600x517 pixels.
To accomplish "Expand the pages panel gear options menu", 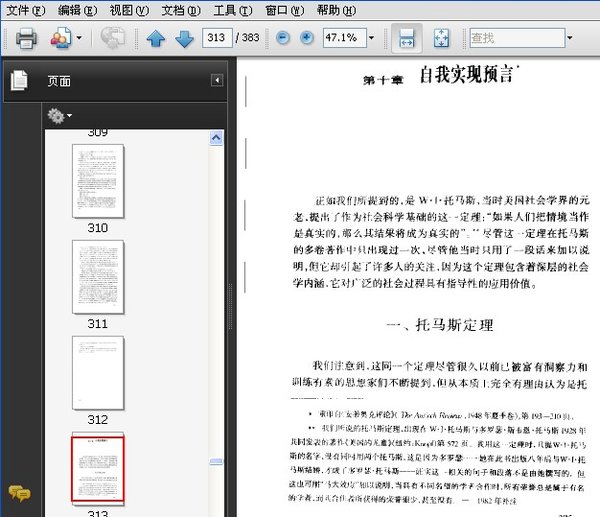I will pyautogui.click(x=59, y=116).
